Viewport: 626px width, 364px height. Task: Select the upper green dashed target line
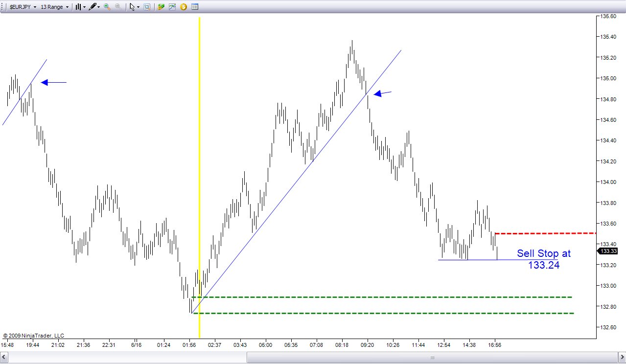[382, 297]
